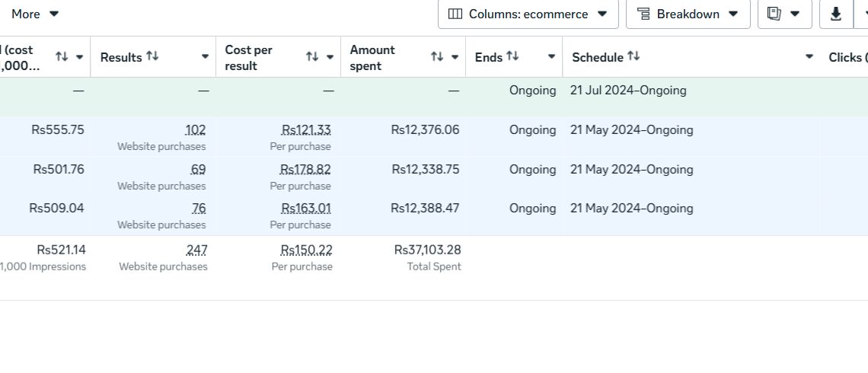Click the schedule cell in the Rs12,338.75 row
The width and height of the screenshot is (868, 373).
coord(632,169)
